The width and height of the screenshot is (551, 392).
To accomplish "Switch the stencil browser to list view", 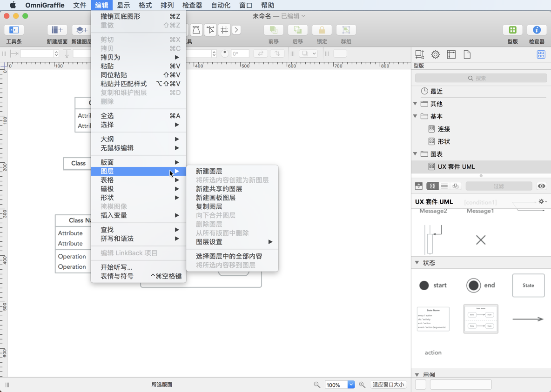I will tap(444, 186).
